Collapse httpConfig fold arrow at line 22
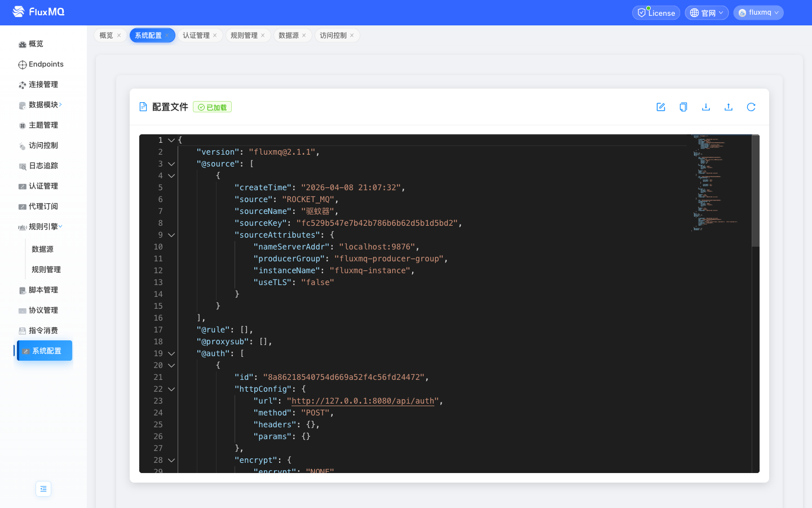 [x=171, y=389]
